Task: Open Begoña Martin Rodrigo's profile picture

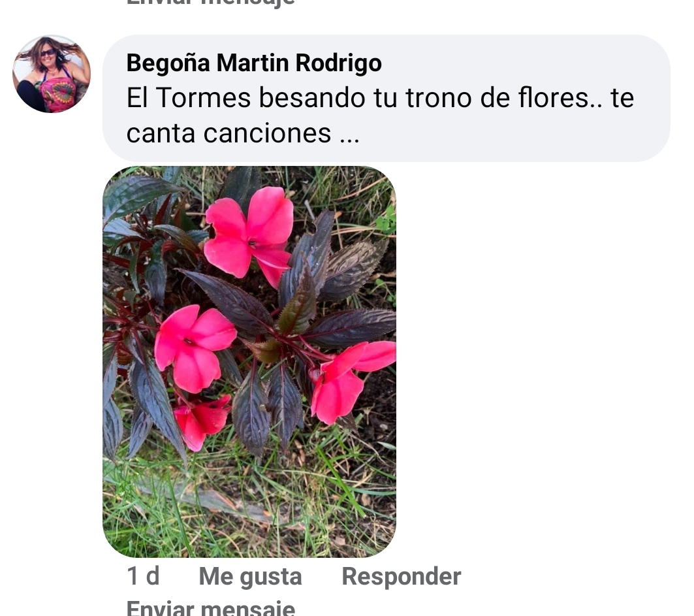Action: click(52, 74)
